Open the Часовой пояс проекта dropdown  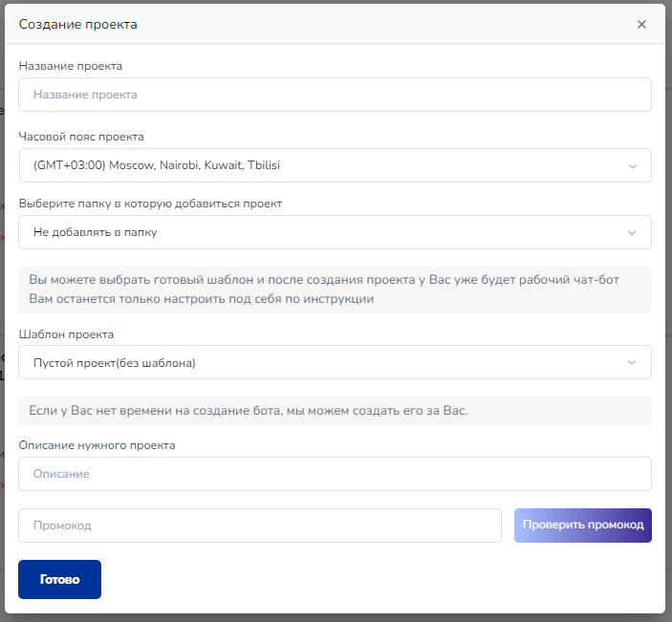tap(325, 165)
